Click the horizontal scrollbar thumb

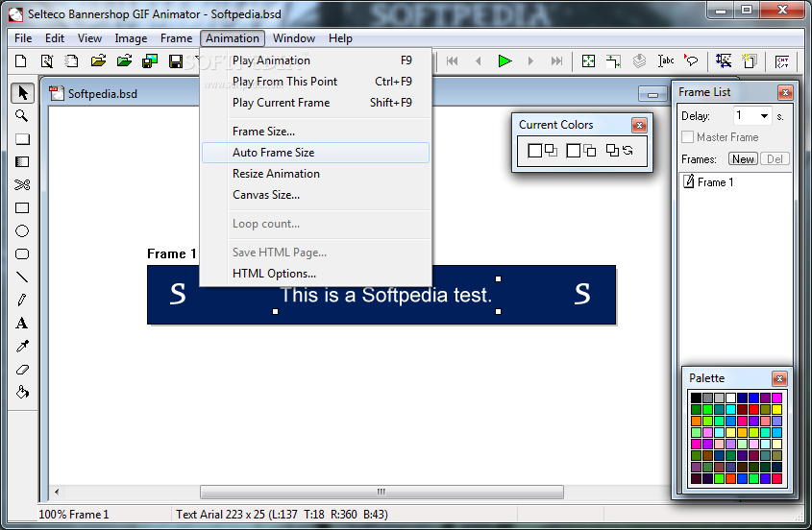point(381,492)
